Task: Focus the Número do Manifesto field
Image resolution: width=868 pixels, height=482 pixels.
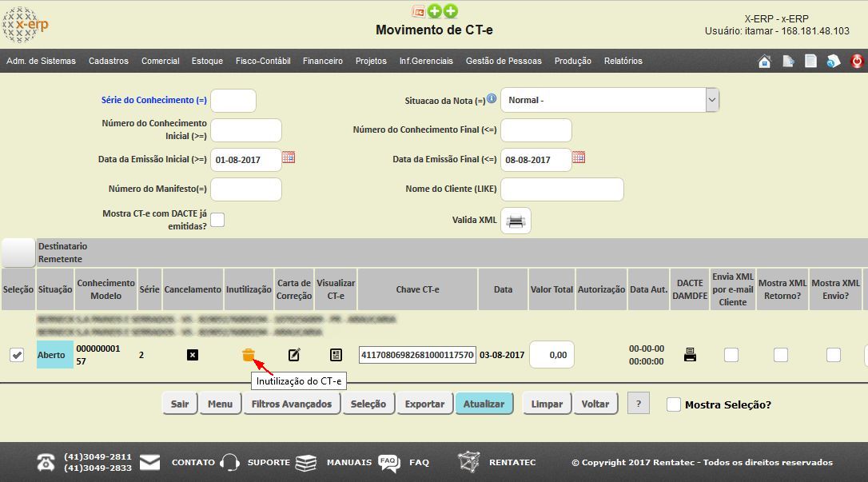Action: tap(246, 189)
